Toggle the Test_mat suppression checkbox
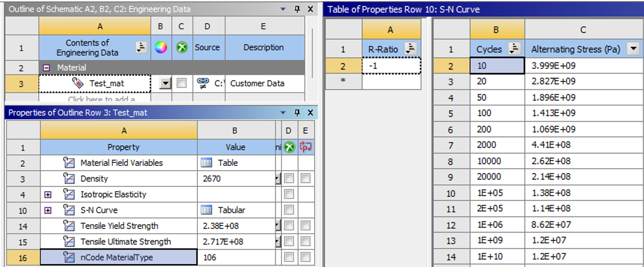This screenshot has width=644, height=267. coord(182,84)
